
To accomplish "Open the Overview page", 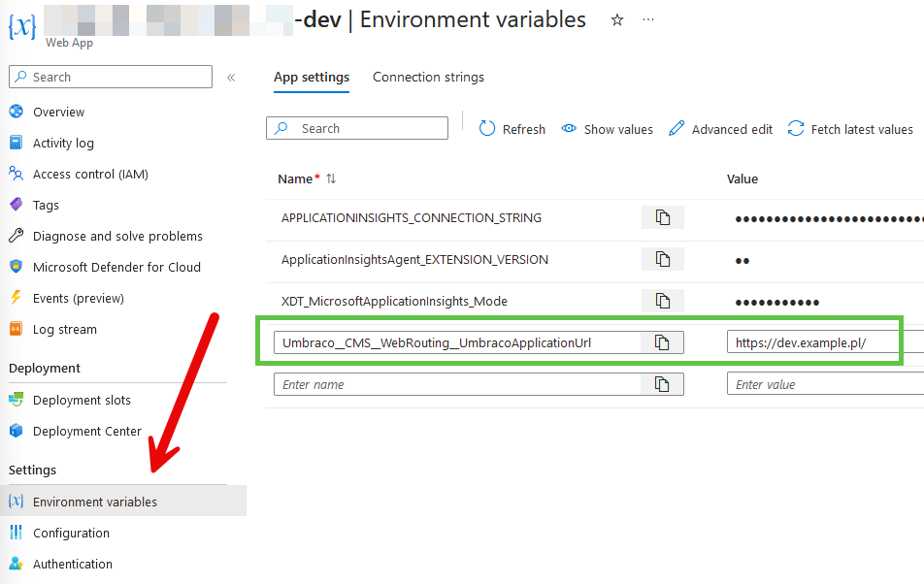I will click(58, 112).
